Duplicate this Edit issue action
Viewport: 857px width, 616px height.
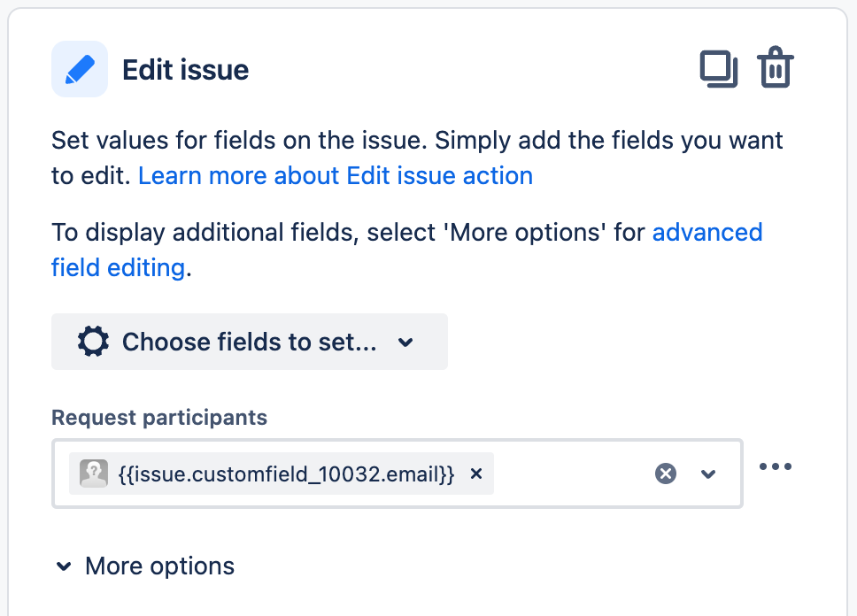[x=719, y=69]
